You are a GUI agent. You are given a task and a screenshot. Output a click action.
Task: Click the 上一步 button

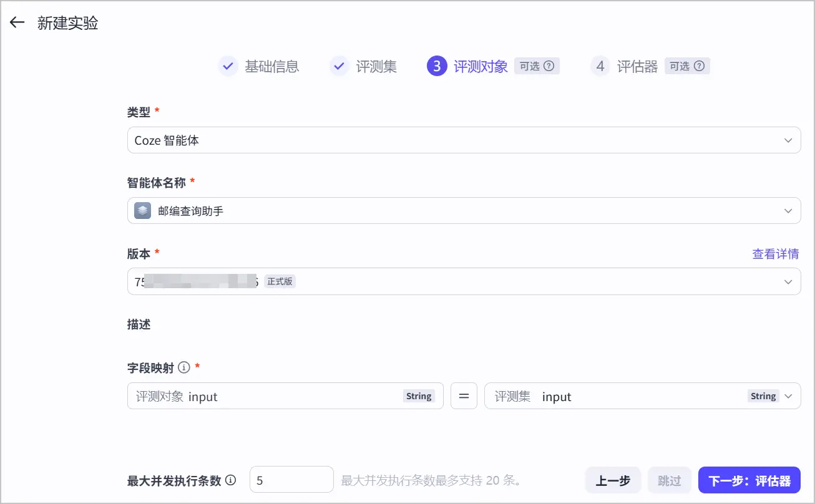point(613,480)
